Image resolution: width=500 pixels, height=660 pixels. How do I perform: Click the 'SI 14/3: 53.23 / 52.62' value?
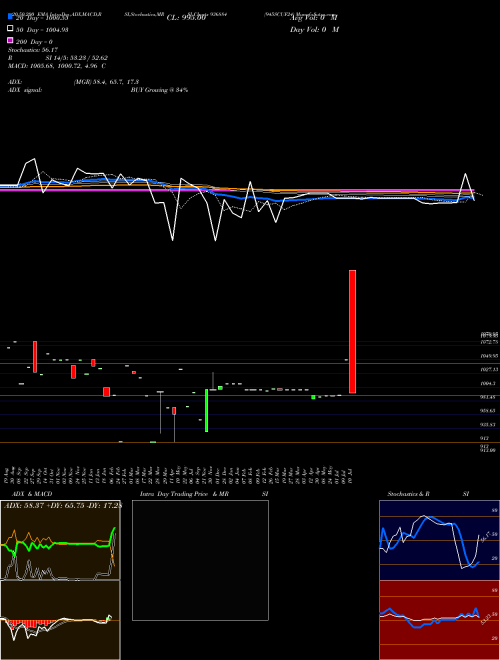tap(77, 58)
